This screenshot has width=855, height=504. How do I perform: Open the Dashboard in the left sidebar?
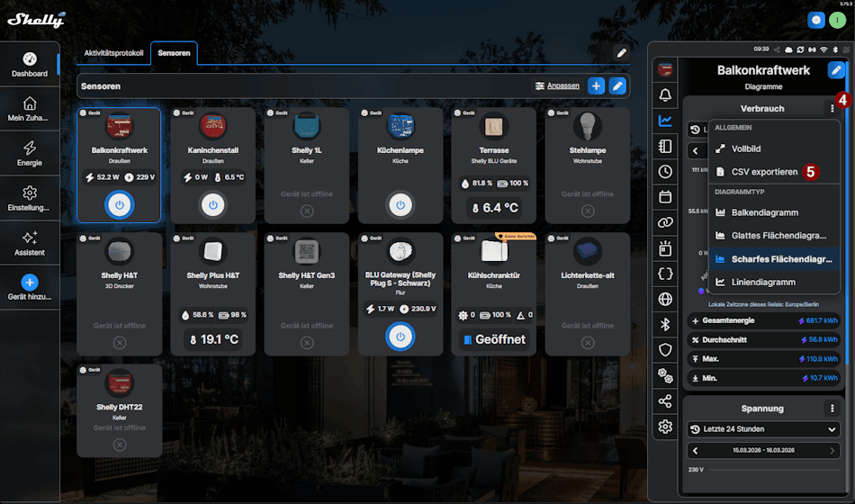click(x=30, y=65)
